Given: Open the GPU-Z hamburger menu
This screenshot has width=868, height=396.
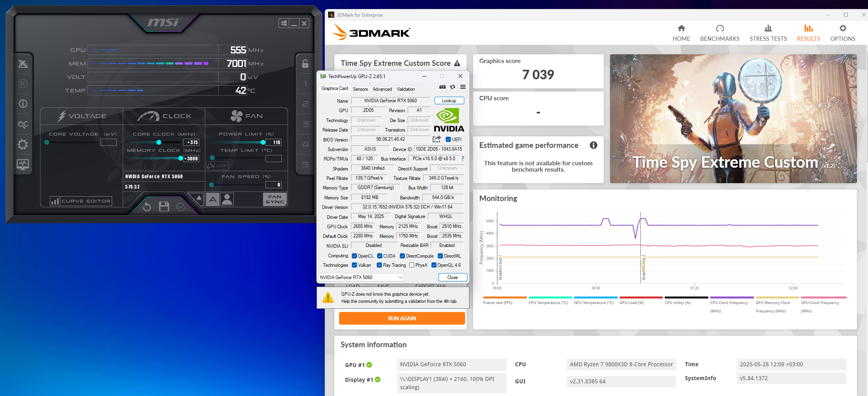Looking at the screenshot, I should tap(463, 87).
